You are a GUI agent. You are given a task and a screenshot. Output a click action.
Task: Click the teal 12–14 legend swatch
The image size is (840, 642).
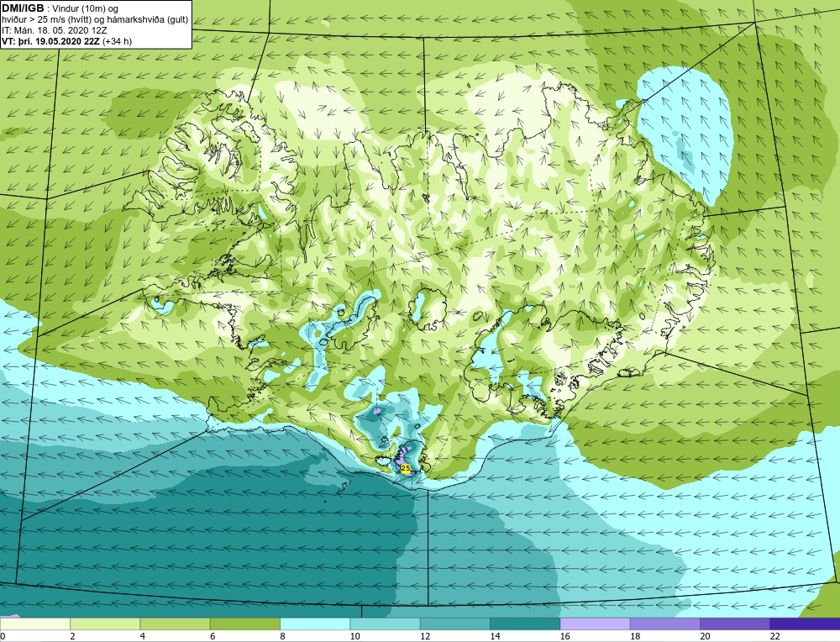click(454, 624)
